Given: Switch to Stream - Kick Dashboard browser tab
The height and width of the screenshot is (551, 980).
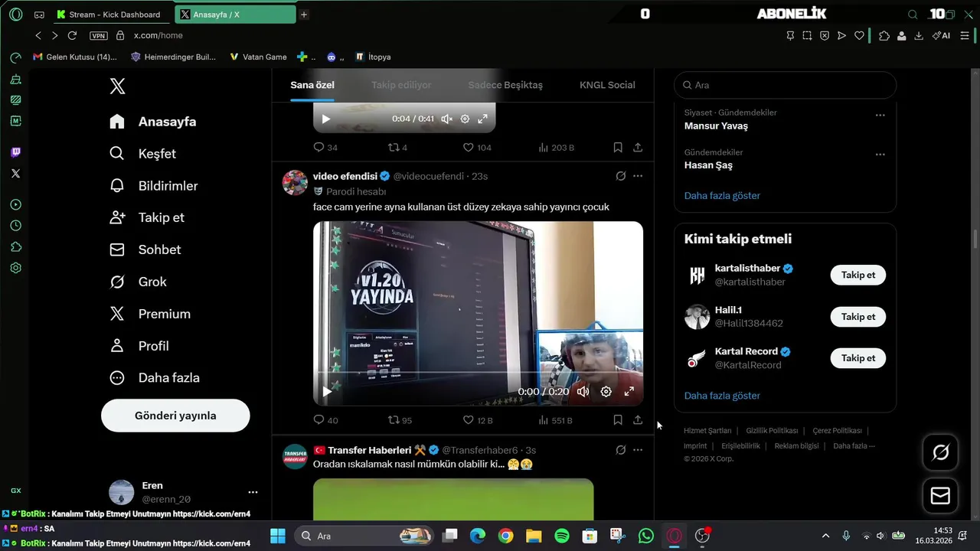Looking at the screenshot, I should pyautogui.click(x=112, y=15).
